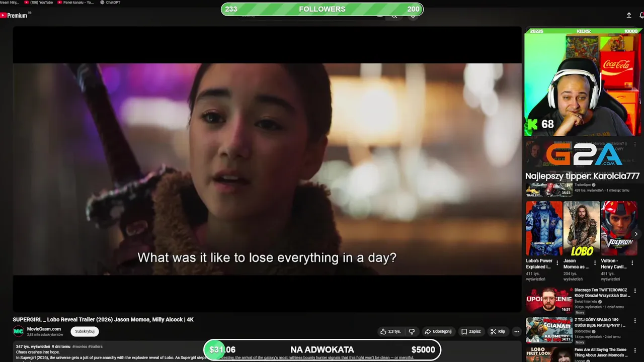Screen dimensions: 644x362
Task: Switch to the 'tream Ninj...' browser tab
Action: click(x=10, y=3)
